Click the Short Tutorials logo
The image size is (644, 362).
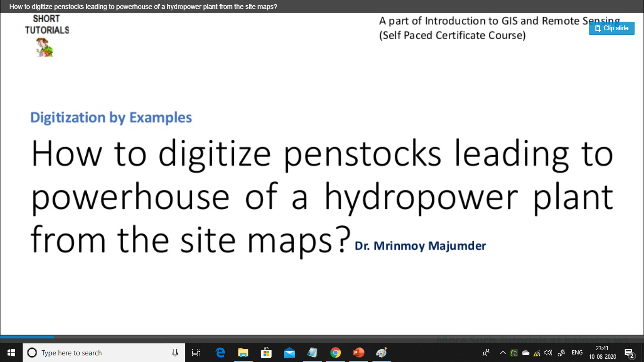point(47,35)
